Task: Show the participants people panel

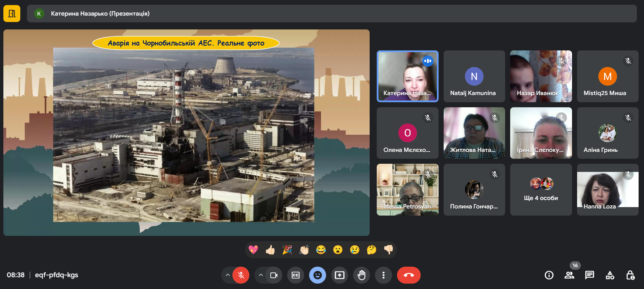Action: coord(569,275)
